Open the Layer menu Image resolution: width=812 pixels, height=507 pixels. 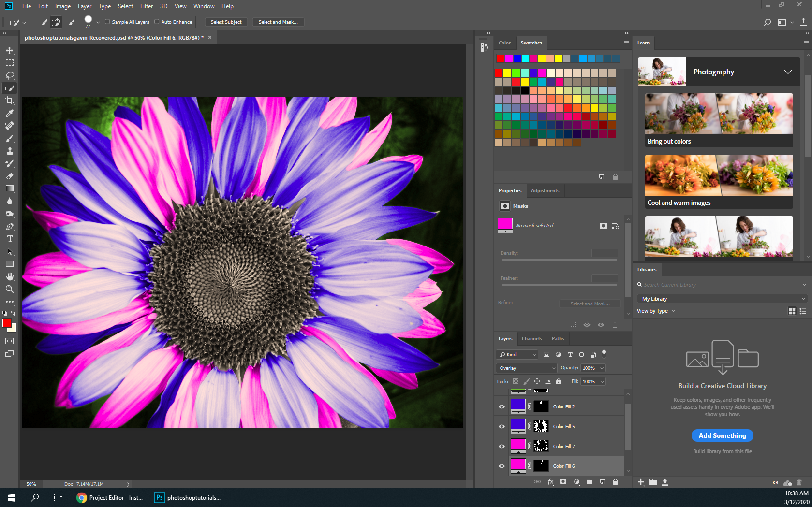pos(85,6)
